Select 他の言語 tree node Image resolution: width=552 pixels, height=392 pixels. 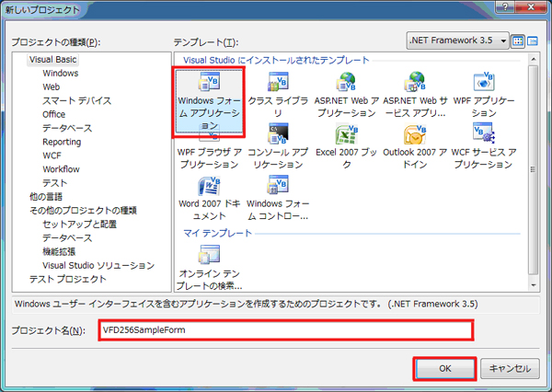point(46,197)
